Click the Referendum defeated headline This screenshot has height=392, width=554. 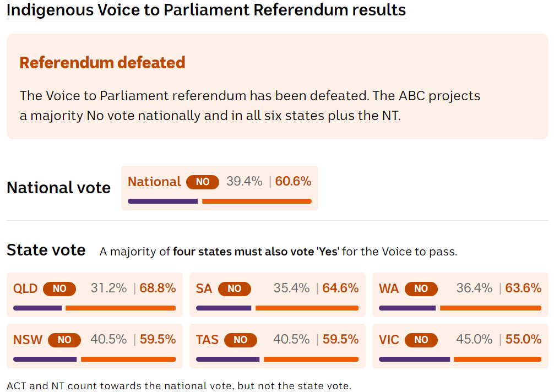102,63
